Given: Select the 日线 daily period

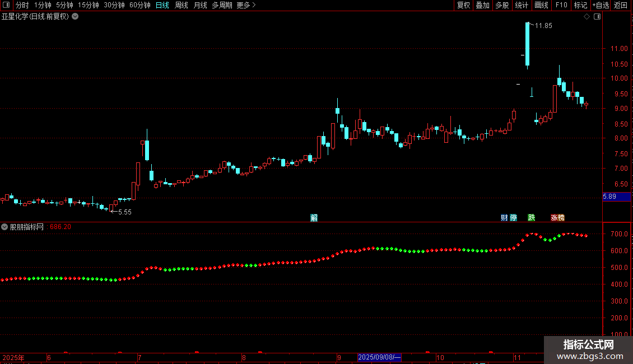Looking at the screenshot, I should coord(162,5).
